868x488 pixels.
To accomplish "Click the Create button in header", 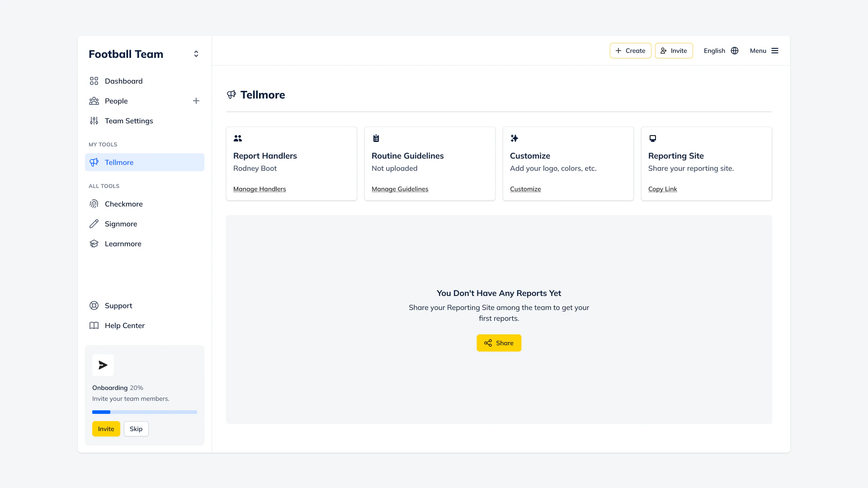I will point(630,51).
